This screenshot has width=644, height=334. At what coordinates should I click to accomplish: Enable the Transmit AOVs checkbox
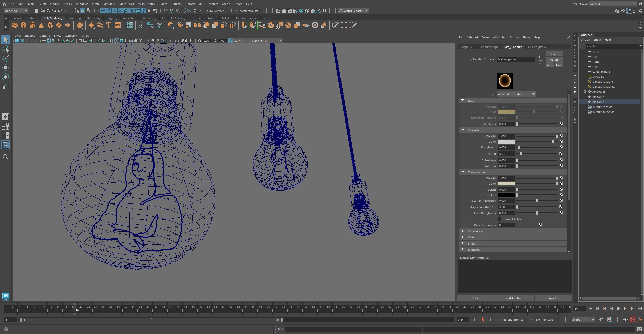(x=500, y=219)
